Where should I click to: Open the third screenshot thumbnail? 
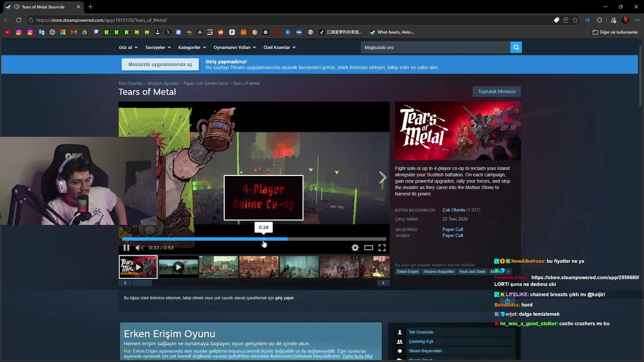218,267
